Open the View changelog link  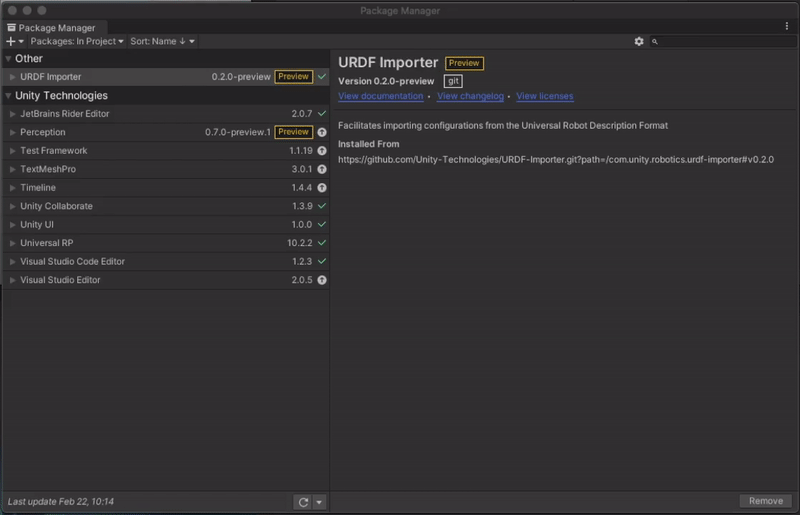(470, 96)
